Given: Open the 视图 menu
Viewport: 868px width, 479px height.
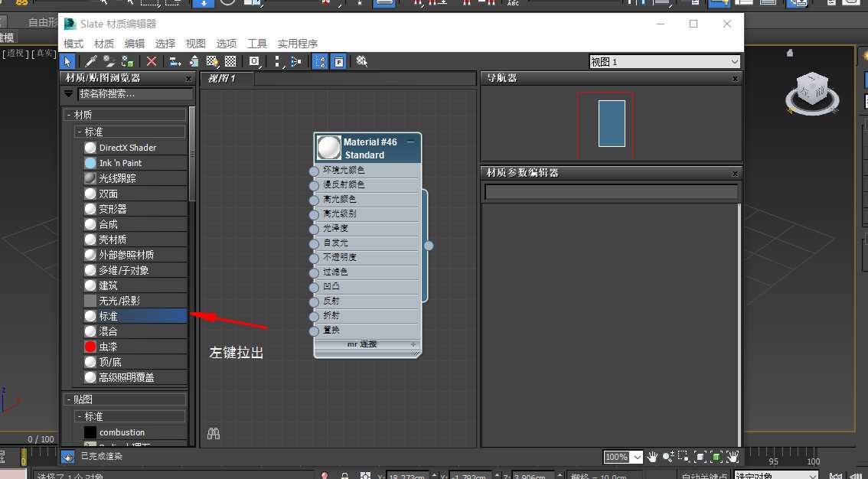Looking at the screenshot, I should (195, 43).
